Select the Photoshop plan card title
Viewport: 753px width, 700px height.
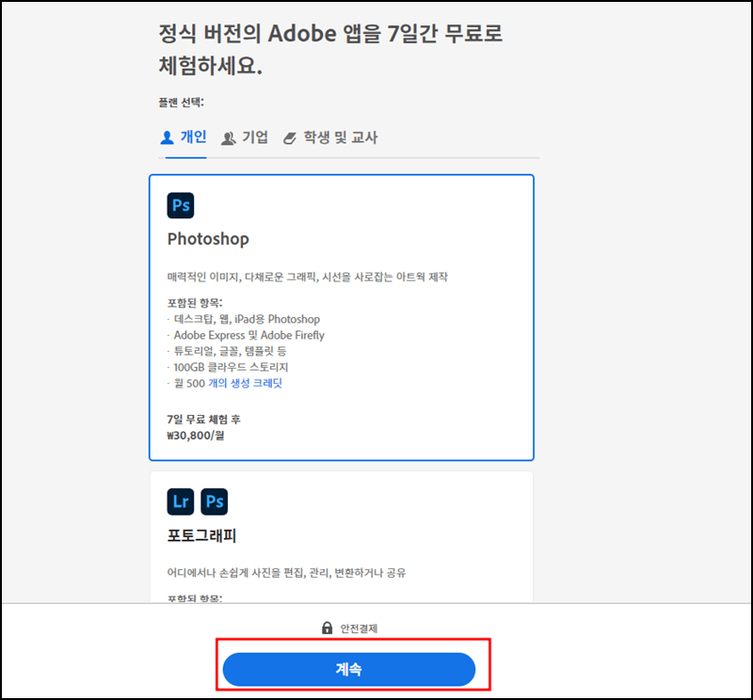coord(208,239)
